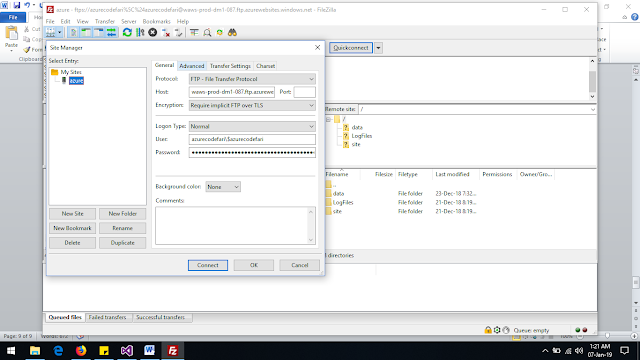Select the LogFiles folder in remote tree
The image size is (640, 360).
click(x=362, y=136)
